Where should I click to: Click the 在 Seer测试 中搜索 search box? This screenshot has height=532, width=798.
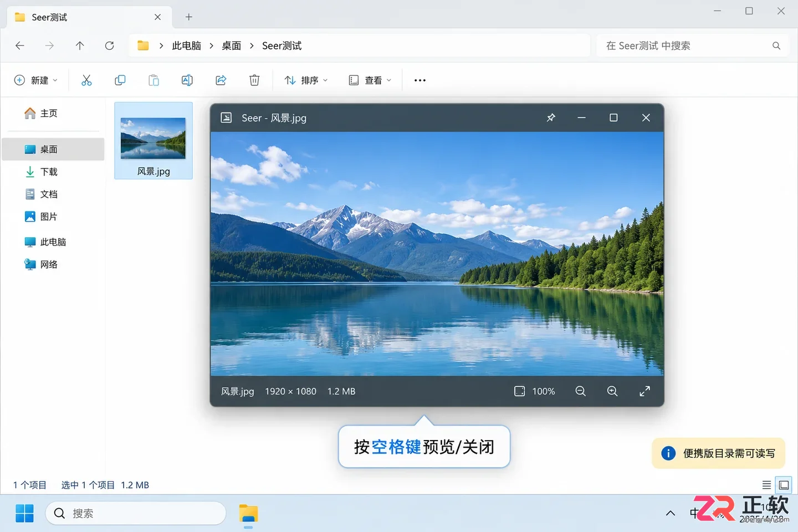pos(692,45)
